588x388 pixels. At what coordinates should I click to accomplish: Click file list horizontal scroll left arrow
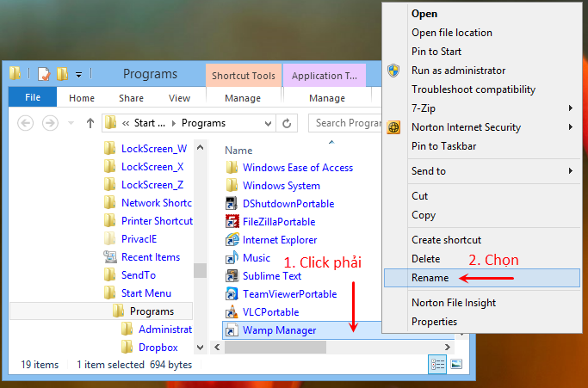point(217,348)
